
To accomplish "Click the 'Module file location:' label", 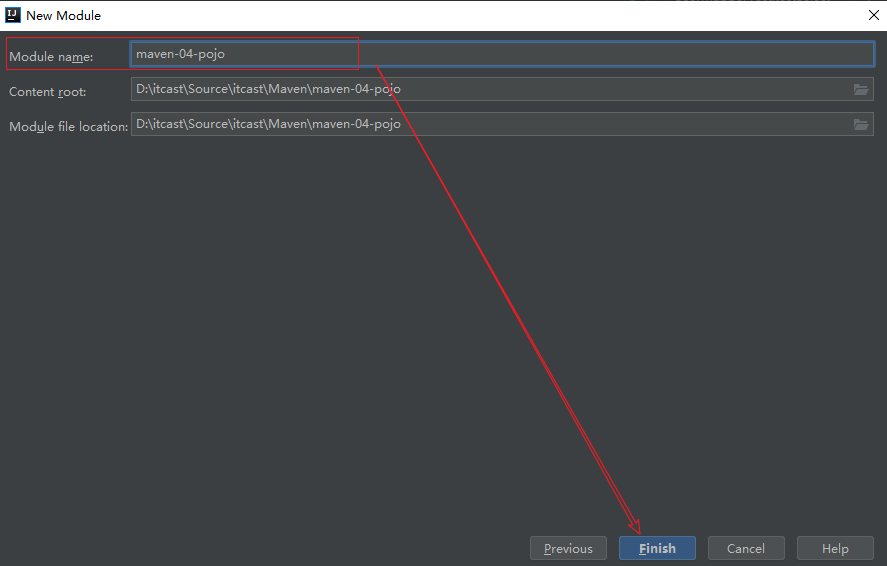I will [68, 127].
